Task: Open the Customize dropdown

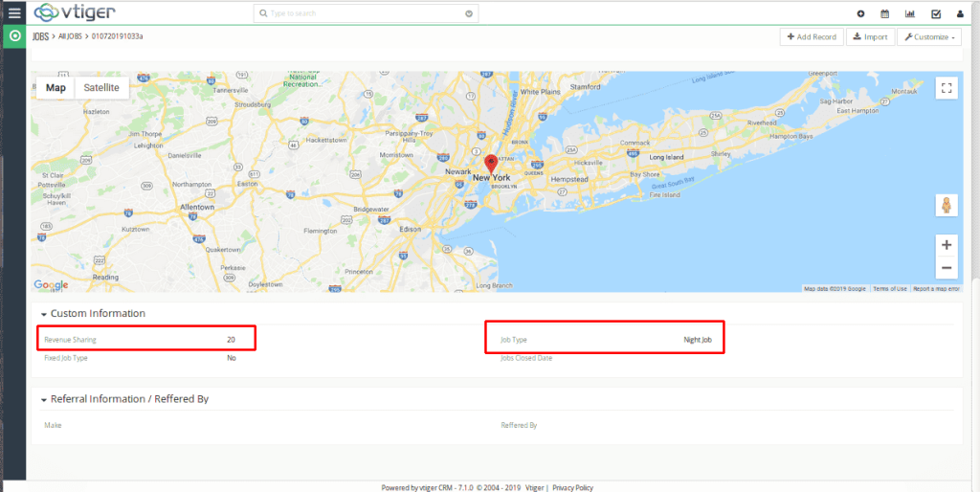Action: click(x=928, y=37)
